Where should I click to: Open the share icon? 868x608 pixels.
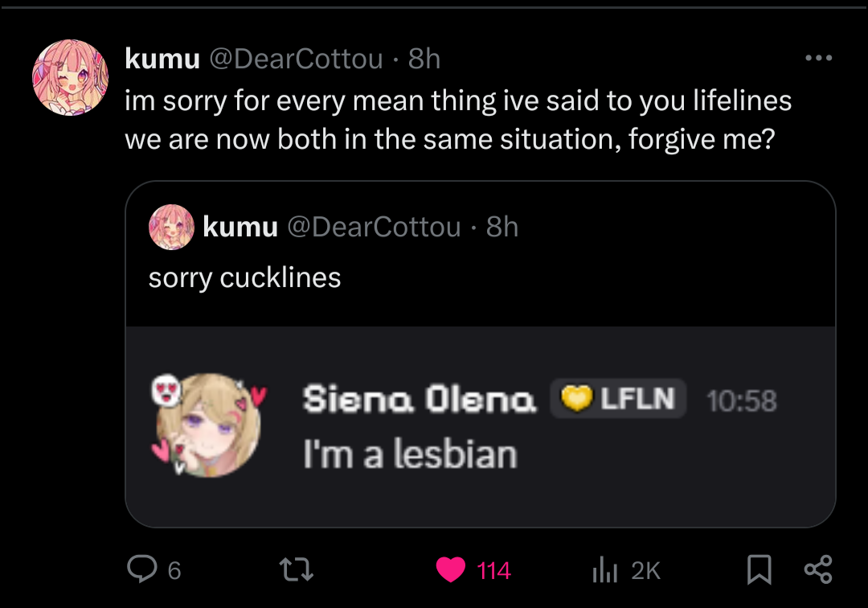coord(818,569)
